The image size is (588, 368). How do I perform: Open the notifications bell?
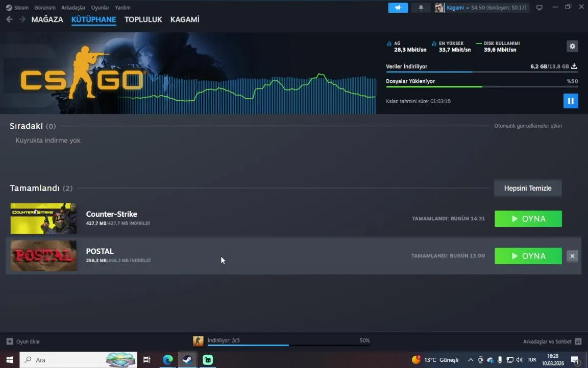[x=421, y=8]
